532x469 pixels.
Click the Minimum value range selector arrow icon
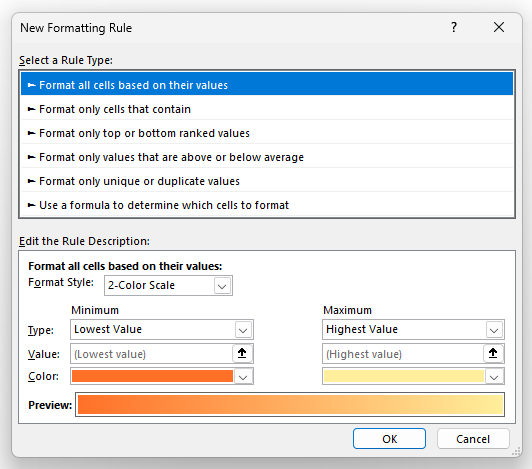pyautogui.click(x=242, y=353)
